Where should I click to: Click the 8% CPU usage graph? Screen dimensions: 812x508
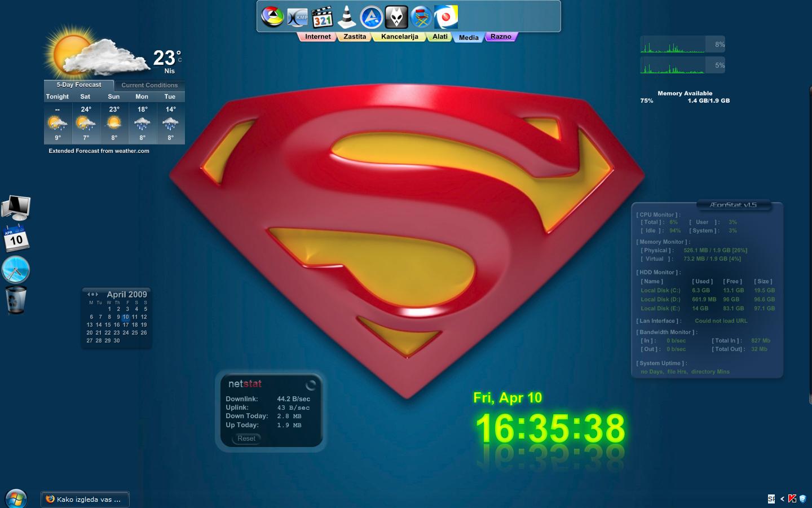682,44
